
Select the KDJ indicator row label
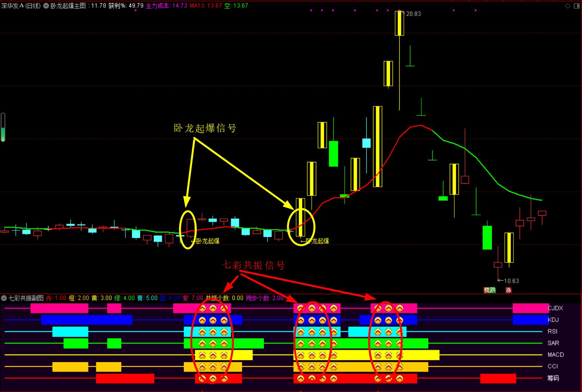click(x=553, y=320)
